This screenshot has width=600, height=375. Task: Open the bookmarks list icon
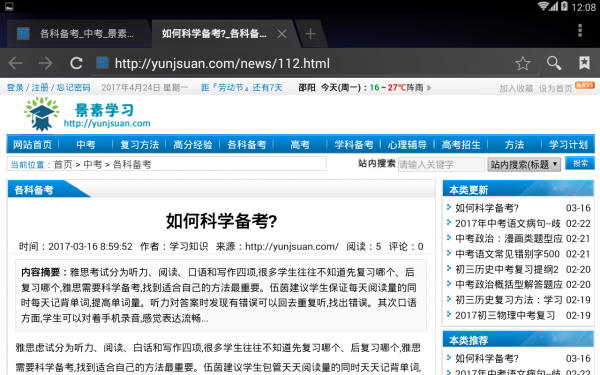pyautogui.click(x=584, y=63)
